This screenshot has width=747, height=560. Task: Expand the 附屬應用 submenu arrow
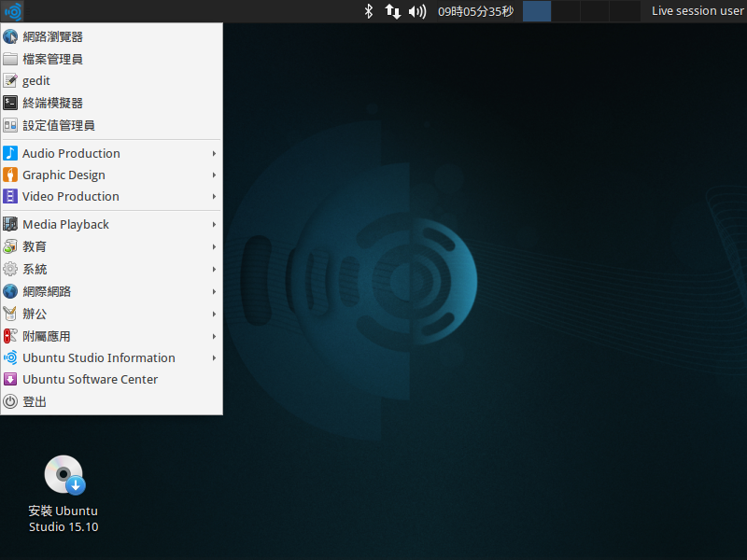[215, 336]
